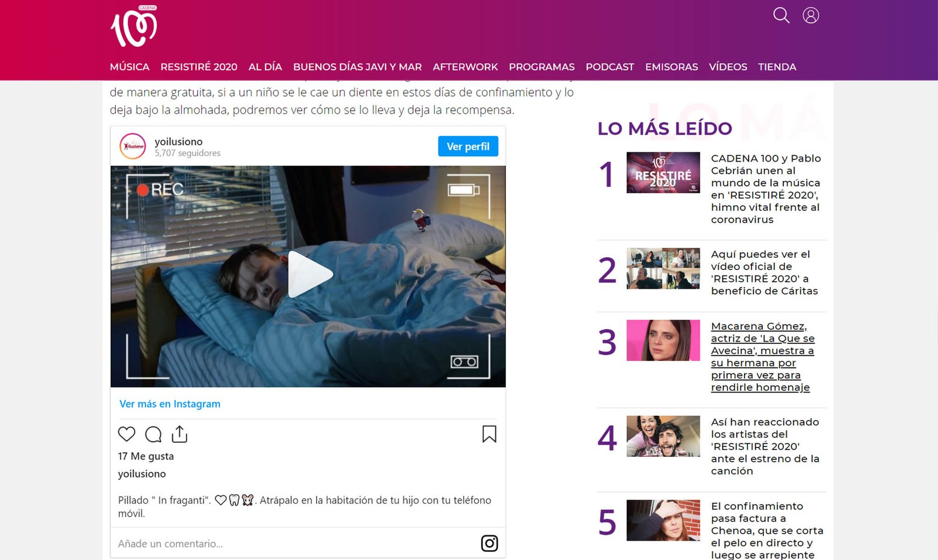The height and width of the screenshot is (560, 938).
Task: Open the PODCAST menu item
Action: pyautogui.click(x=610, y=67)
